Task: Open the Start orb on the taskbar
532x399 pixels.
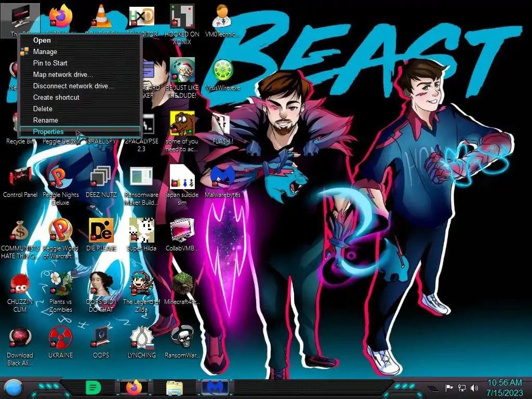Action: click(x=14, y=388)
